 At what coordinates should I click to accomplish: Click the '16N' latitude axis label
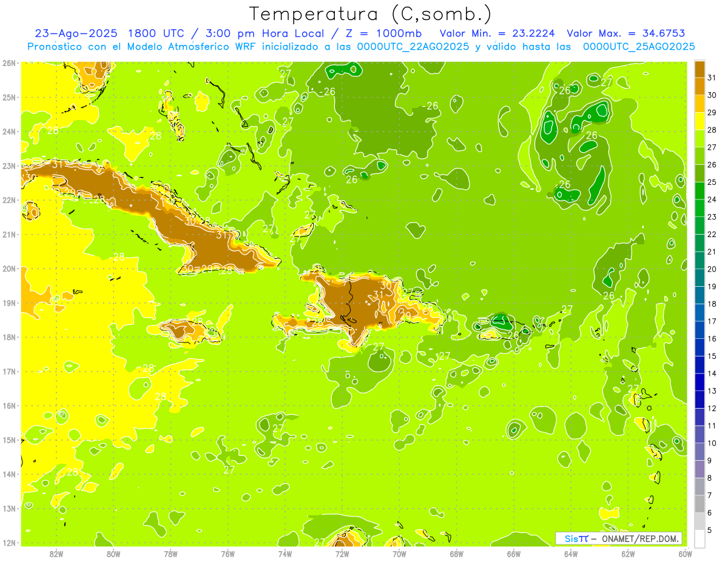[x=8, y=406]
